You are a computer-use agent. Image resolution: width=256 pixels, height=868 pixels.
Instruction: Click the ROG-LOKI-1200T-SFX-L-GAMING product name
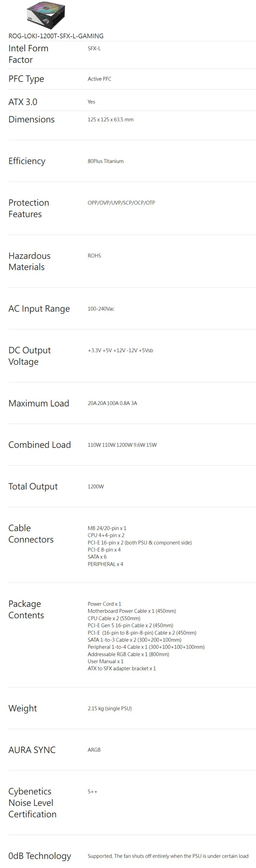click(x=56, y=36)
